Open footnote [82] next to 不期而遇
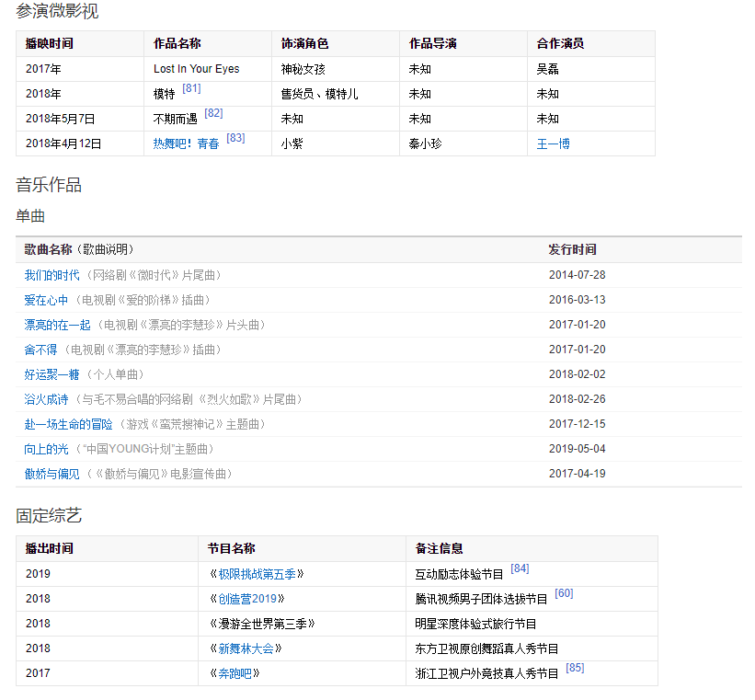Image resolution: width=755 pixels, height=700 pixels. (213, 113)
